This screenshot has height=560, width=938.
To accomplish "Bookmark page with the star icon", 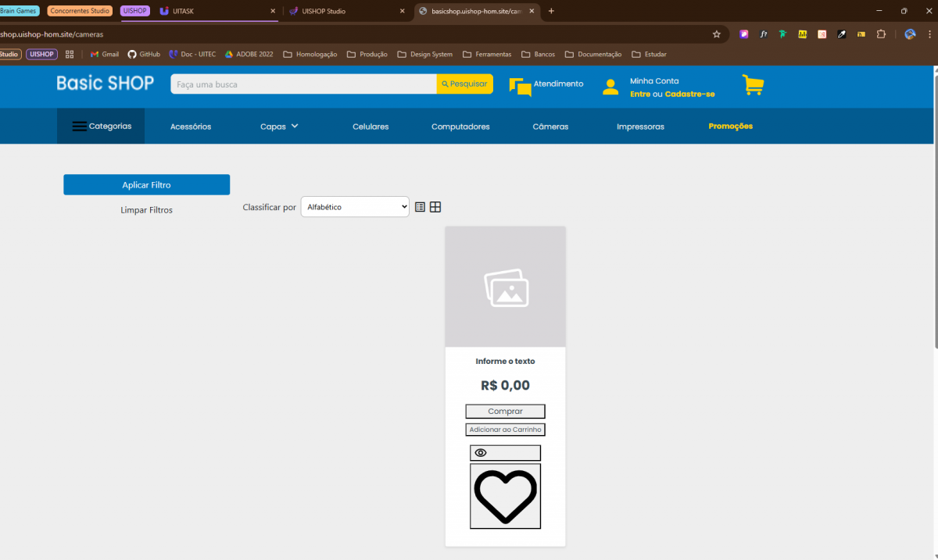I will click(716, 34).
